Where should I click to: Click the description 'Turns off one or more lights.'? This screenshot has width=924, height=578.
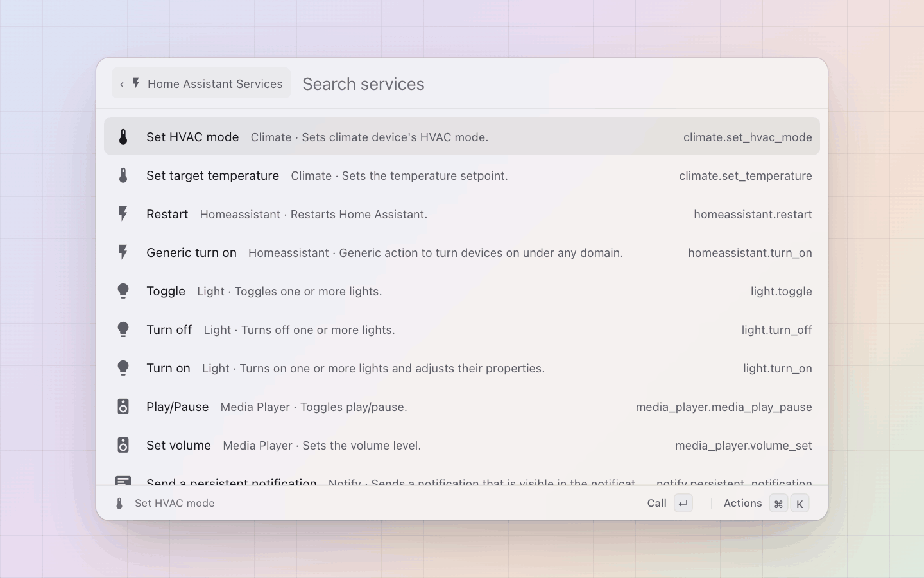[318, 329]
